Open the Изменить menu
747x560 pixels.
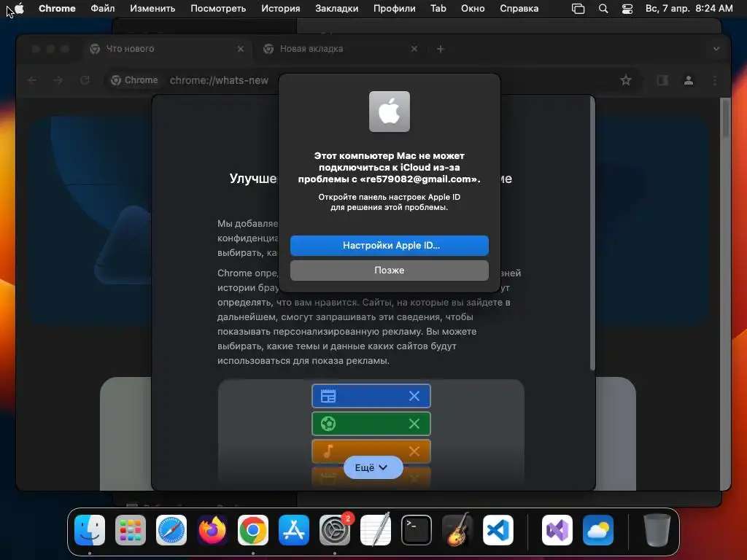[x=152, y=9]
